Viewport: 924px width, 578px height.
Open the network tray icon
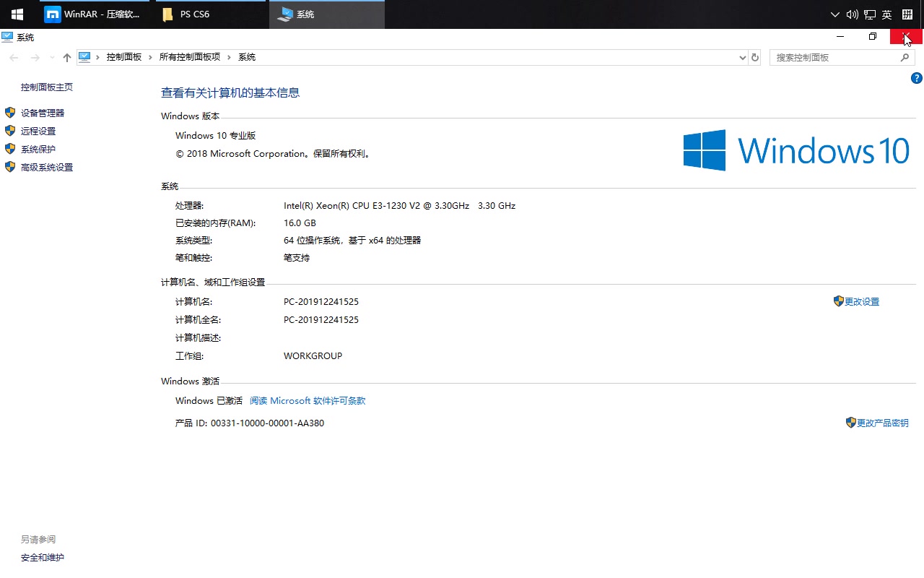pyautogui.click(x=870, y=14)
